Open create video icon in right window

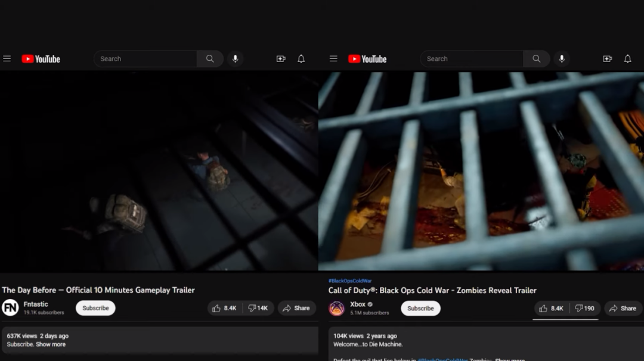608,58
